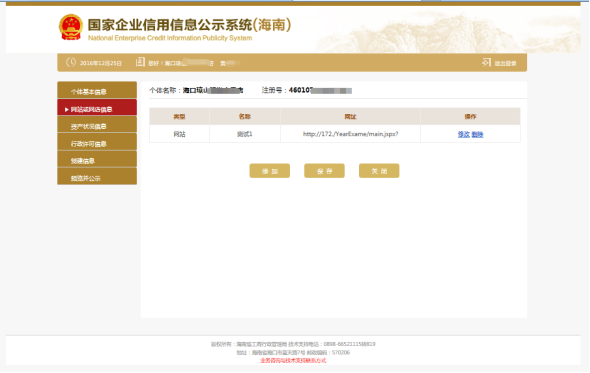Viewport: 590px width, 373px height.
Task: Click the date 2016年12月25日 in top bar
Action: (x=100, y=63)
